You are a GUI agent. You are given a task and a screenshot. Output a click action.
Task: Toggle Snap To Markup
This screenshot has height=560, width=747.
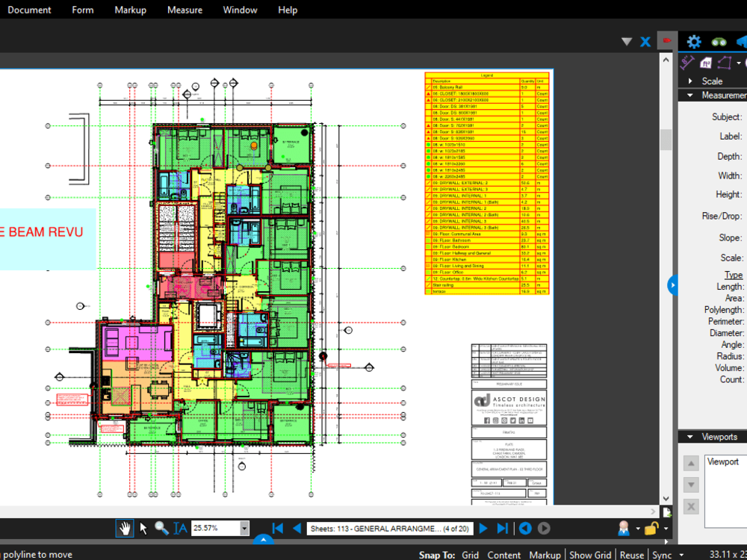(545, 555)
